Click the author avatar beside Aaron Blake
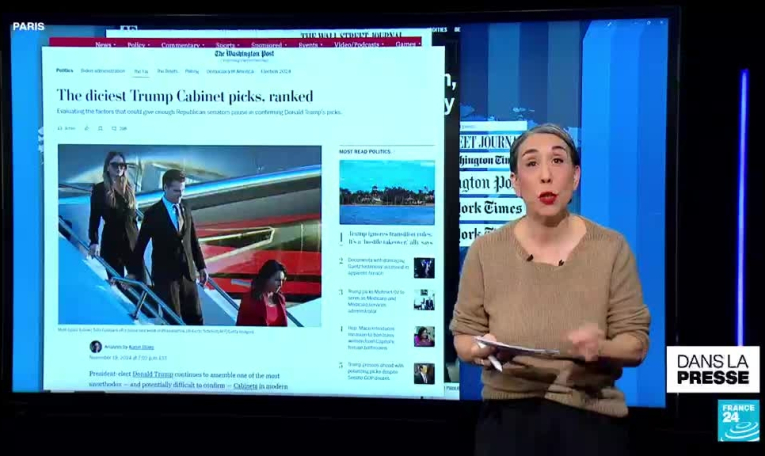Screen dimensions: 765x456 click(96, 347)
